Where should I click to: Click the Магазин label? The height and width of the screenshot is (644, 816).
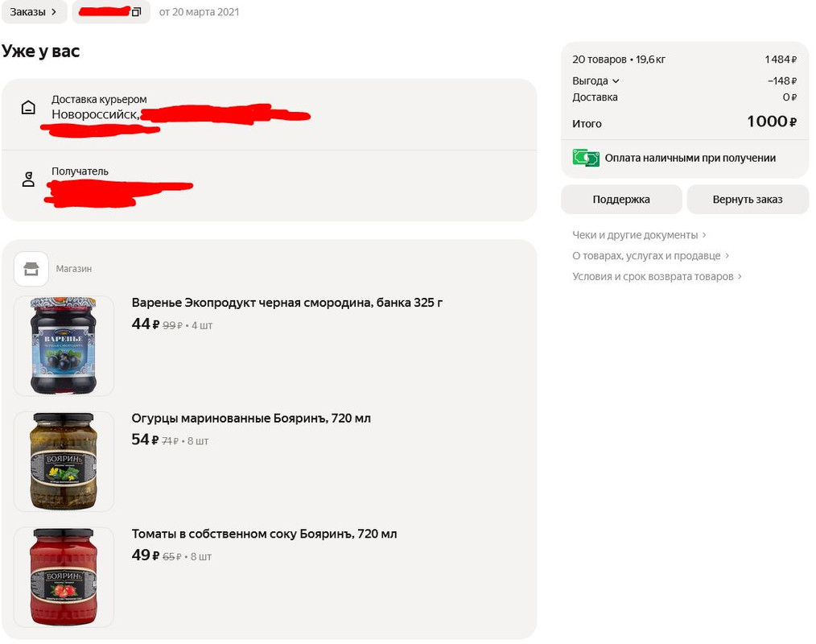tap(74, 269)
